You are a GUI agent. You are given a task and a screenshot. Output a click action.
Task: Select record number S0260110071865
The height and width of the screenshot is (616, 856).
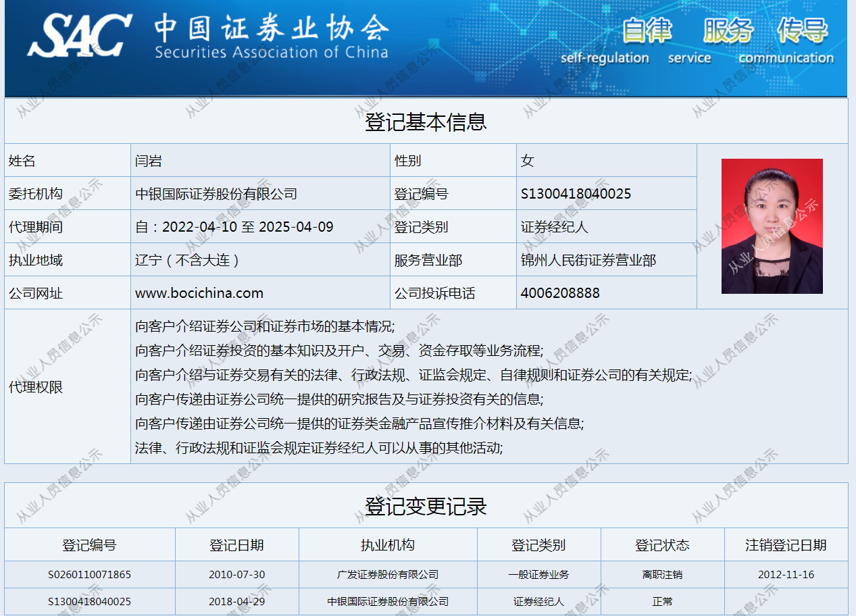pyautogui.click(x=89, y=575)
